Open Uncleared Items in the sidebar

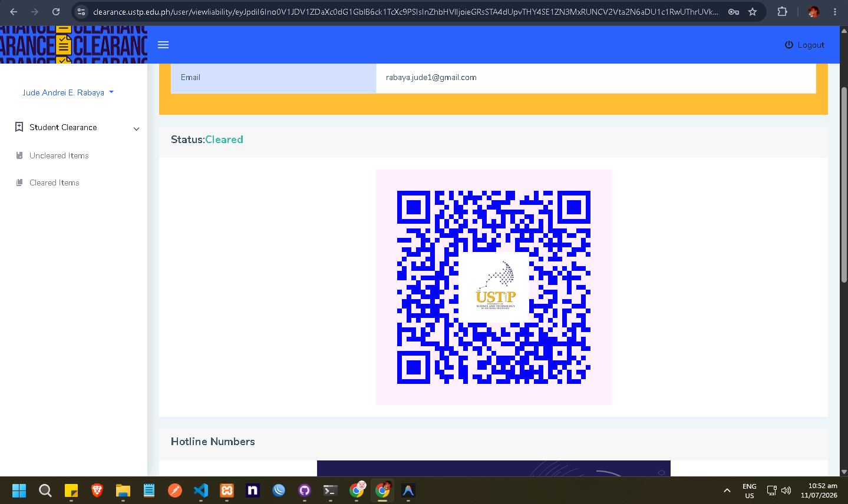(x=59, y=155)
